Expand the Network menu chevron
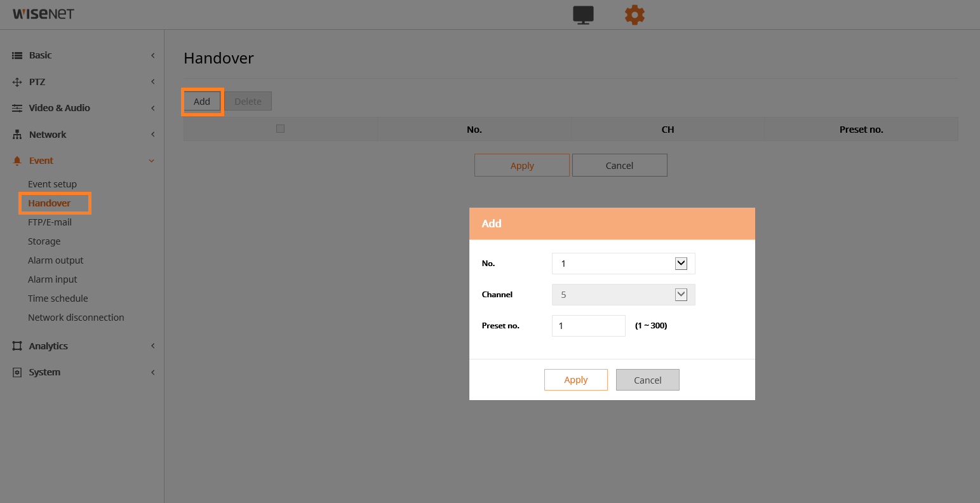Screen dimensions: 980x503 pos(152,135)
